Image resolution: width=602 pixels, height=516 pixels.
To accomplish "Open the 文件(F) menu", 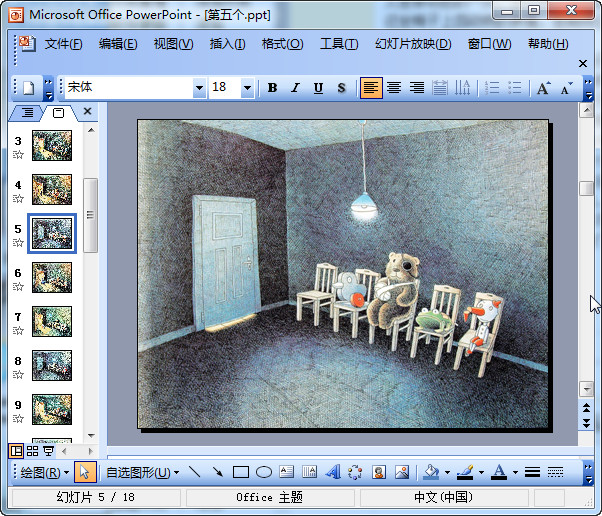I will click(x=63, y=44).
